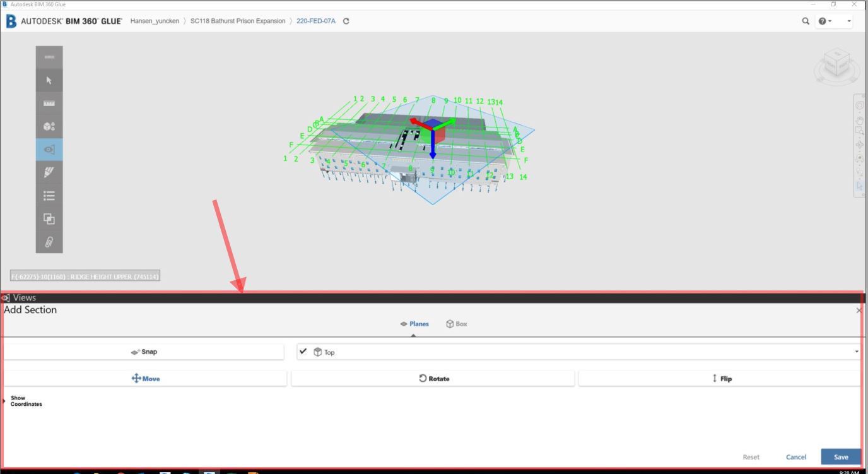Open the Top plane dropdown
868x474 pixels.
point(857,352)
